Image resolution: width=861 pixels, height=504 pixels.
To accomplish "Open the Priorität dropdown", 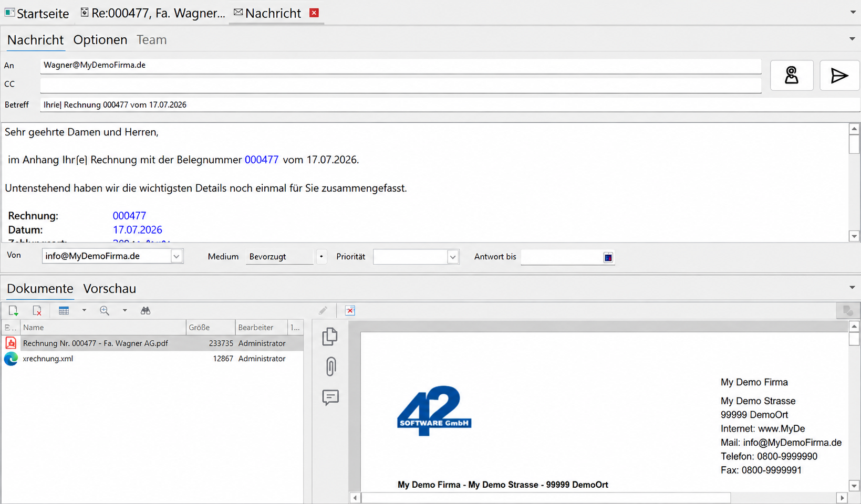I will coord(452,257).
